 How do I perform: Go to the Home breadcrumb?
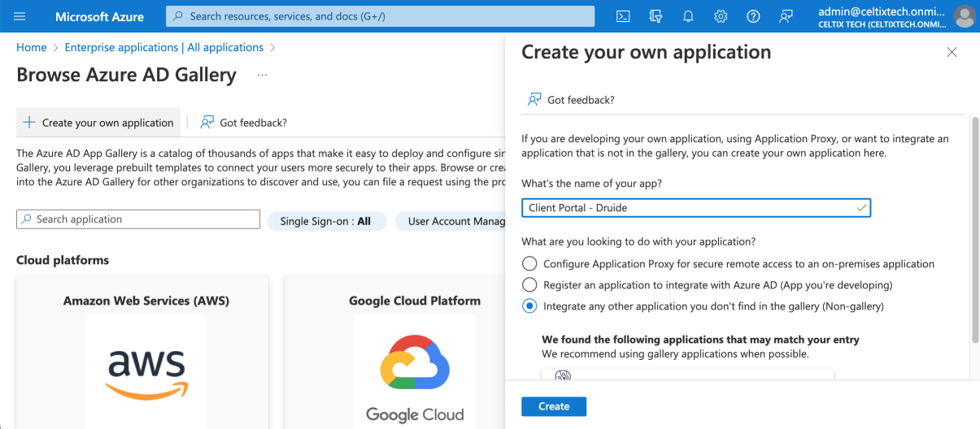point(32,48)
